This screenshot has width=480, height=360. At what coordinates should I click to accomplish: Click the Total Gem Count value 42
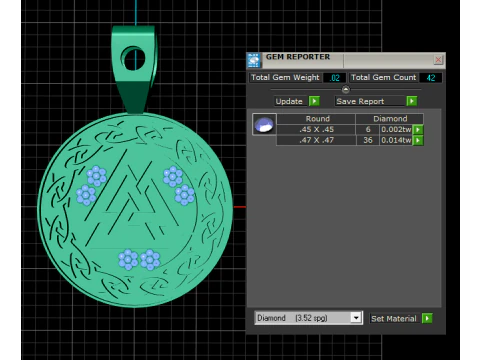[431, 78]
